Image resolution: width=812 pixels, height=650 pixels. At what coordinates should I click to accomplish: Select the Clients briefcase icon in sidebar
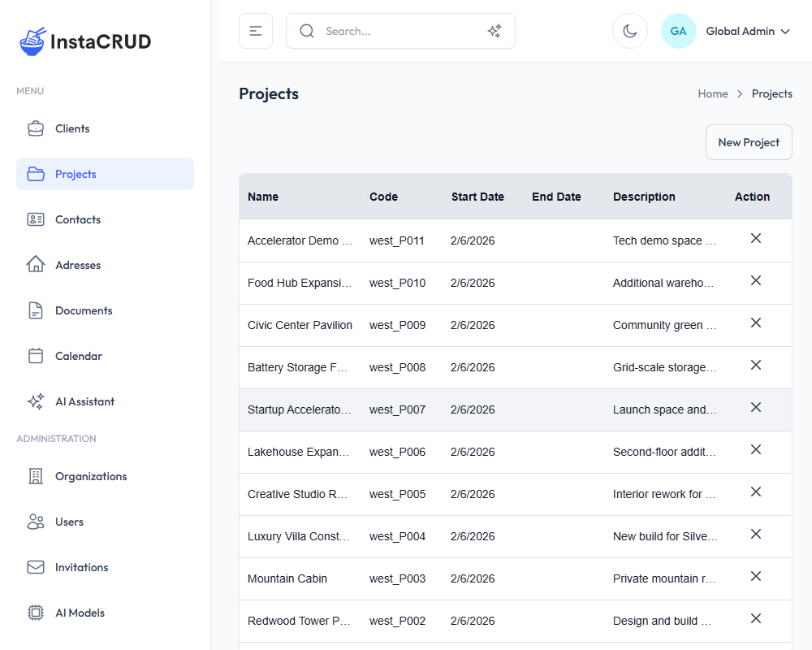pyautogui.click(x=36, y=128)
